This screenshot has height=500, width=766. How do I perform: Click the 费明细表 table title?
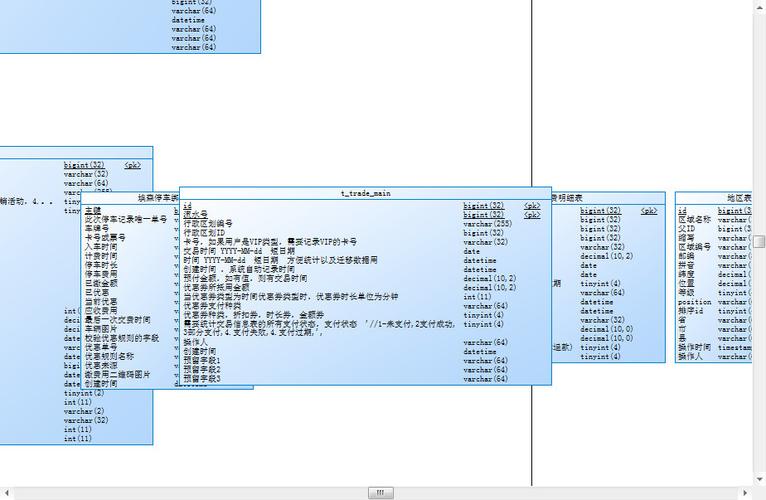click(567, 198)
